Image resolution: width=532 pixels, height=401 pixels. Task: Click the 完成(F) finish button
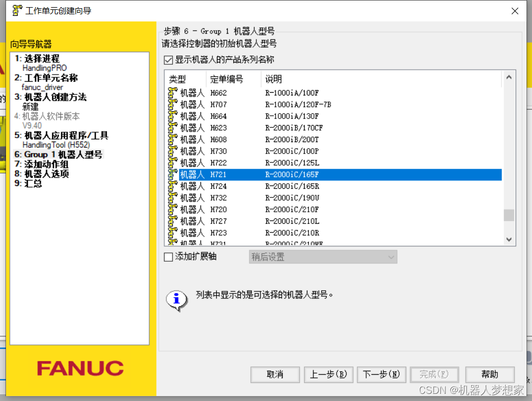tap(434, 375)
